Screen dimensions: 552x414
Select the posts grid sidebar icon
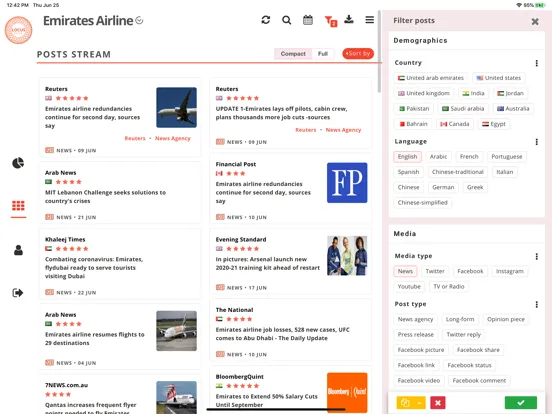tap(18, 205)
